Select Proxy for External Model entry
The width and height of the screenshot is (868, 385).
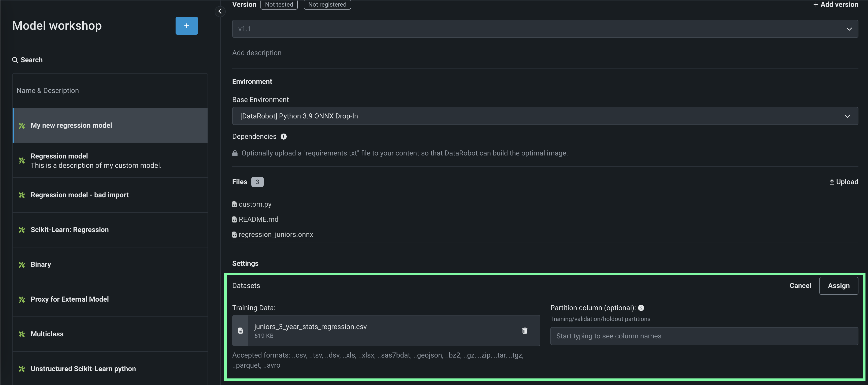tap(70, 299)
